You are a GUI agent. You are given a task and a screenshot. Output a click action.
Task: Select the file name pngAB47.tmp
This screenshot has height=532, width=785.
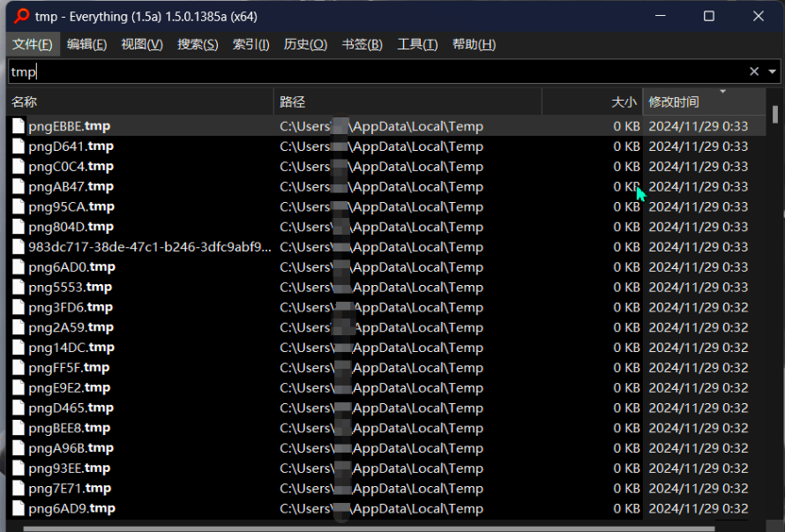pyautogui.click(x=71, y=186)
